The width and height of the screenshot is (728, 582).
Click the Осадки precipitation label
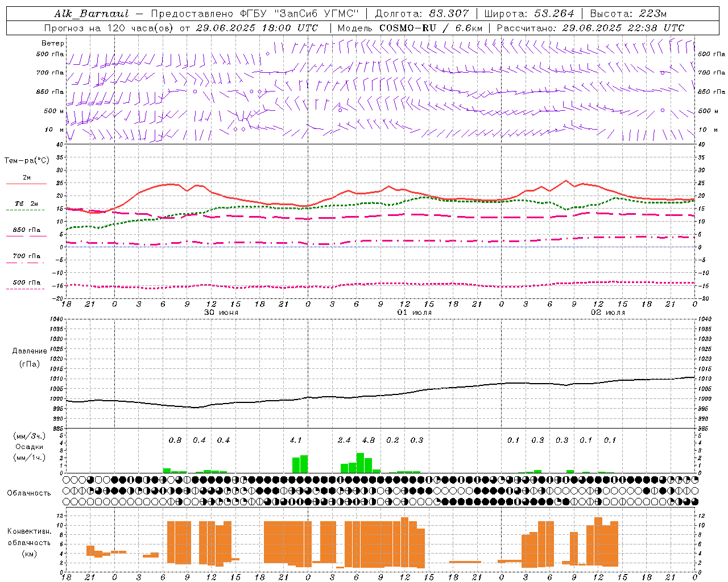[29, 447]
